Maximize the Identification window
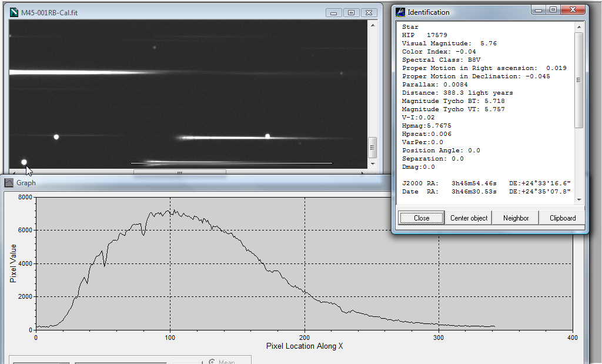Image resolution: width=602 pixels, height=364 pixels. coord(553,9)
